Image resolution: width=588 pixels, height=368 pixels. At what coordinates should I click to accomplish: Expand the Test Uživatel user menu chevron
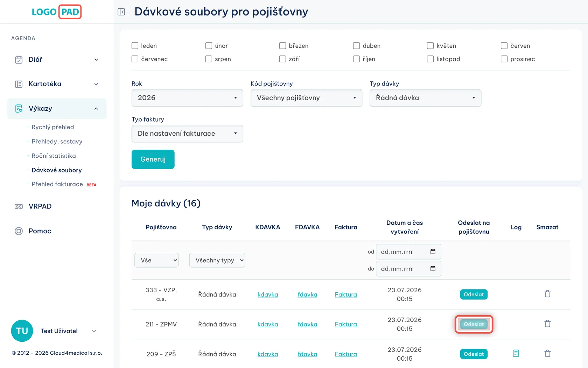(x=94, y=331)
